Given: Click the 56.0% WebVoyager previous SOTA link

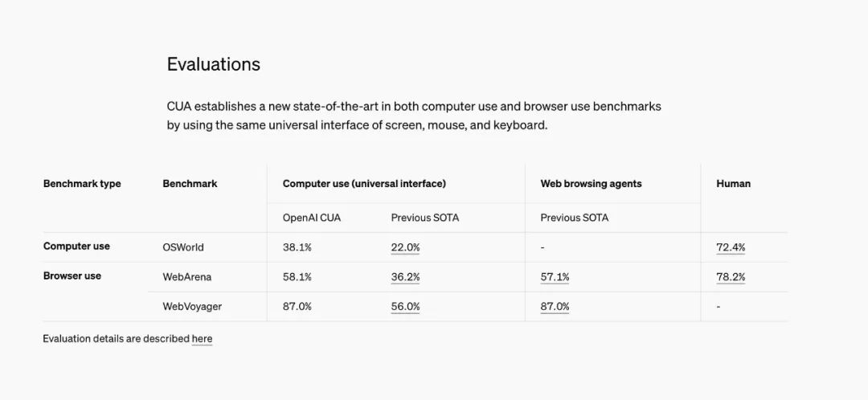Looking at the screenshot, I should tap(405, 307).
